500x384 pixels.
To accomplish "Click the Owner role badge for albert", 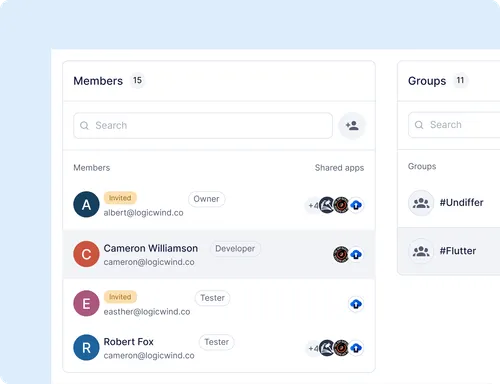I will tap(206, 199).
